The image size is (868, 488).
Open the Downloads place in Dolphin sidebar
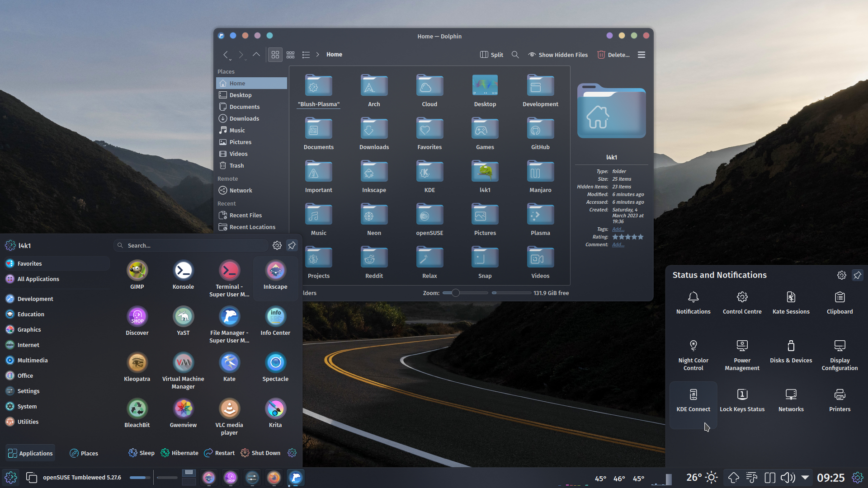251,118
